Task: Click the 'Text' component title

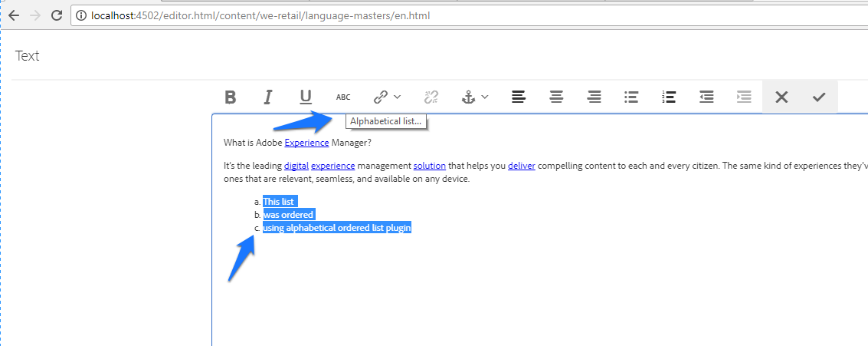Action: point(27,55)
